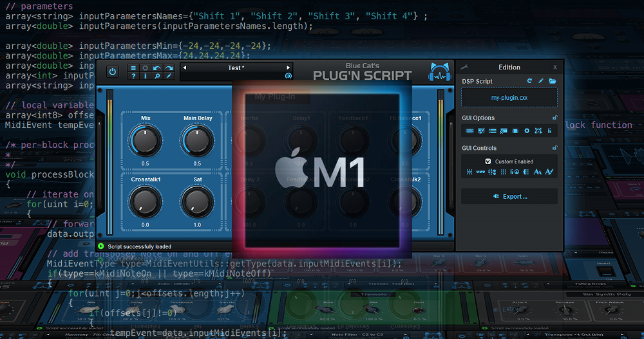Open the main menu hamburger icon

[133, 68]
